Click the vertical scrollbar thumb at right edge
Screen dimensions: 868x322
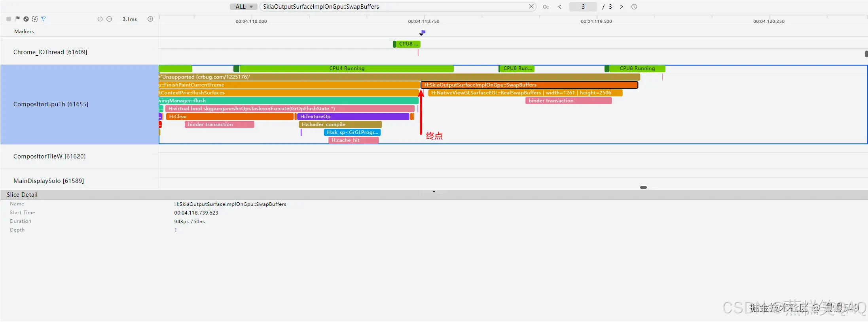(866, 54)
